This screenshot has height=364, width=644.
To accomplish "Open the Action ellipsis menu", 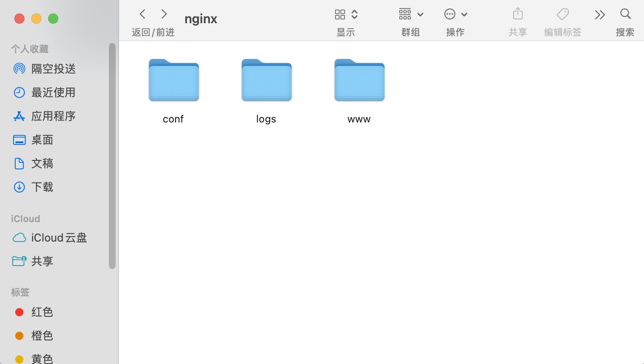I will pyautogui.click(x=450, y=14).
